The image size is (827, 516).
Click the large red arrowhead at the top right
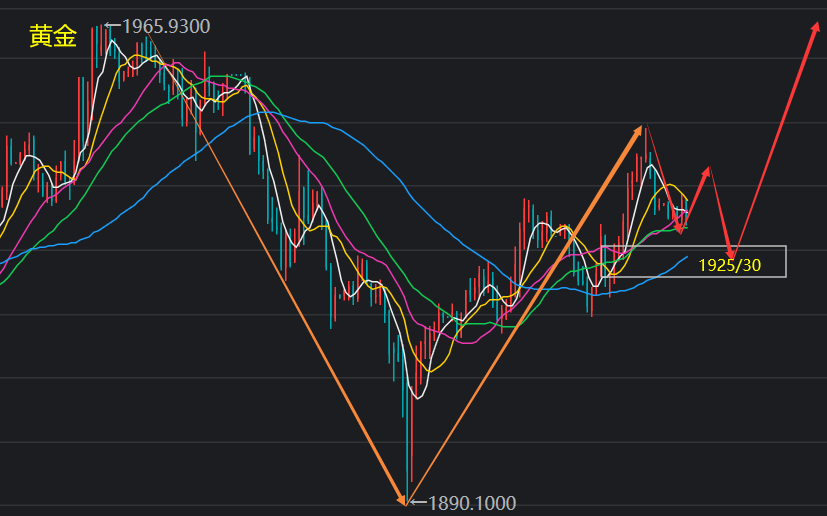(x=814, y=31)
